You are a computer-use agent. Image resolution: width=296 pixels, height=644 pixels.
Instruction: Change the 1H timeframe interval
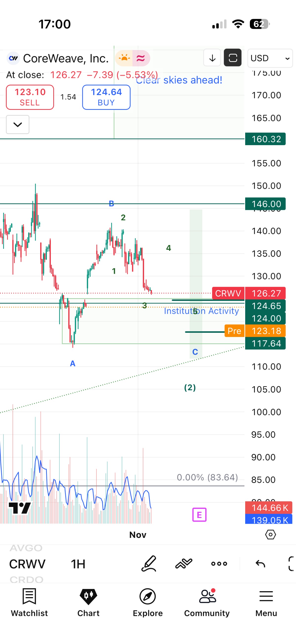[78, 564]
